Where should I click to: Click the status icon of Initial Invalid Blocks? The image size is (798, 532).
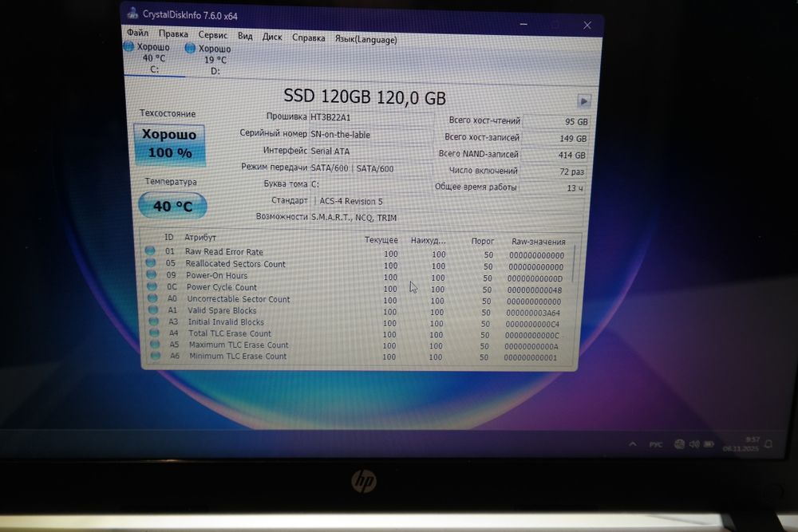(153, 321)
